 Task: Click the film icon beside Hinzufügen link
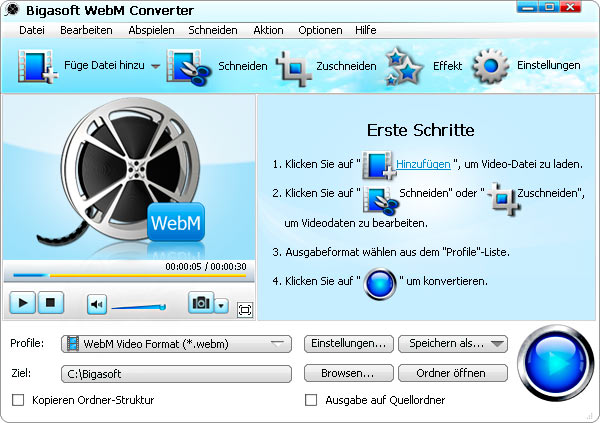tap(379, 165)
